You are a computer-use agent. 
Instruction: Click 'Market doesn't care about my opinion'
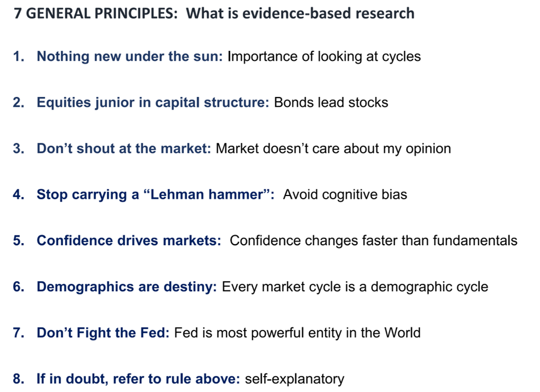pos(333,149)
